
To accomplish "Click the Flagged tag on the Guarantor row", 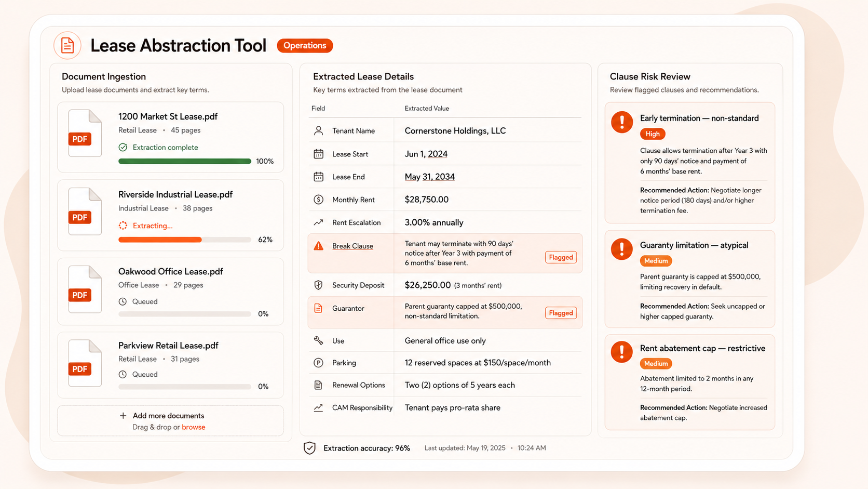I will click(561, 313).
